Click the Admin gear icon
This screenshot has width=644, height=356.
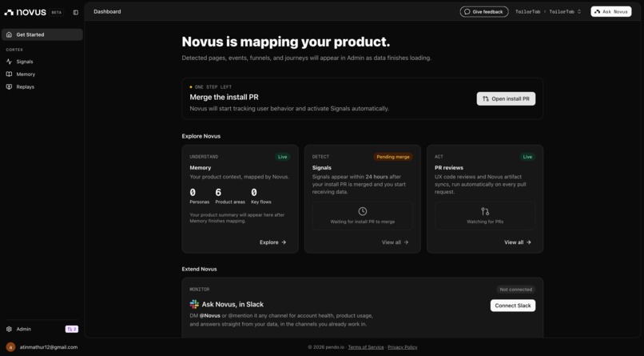tap(9, 329)
